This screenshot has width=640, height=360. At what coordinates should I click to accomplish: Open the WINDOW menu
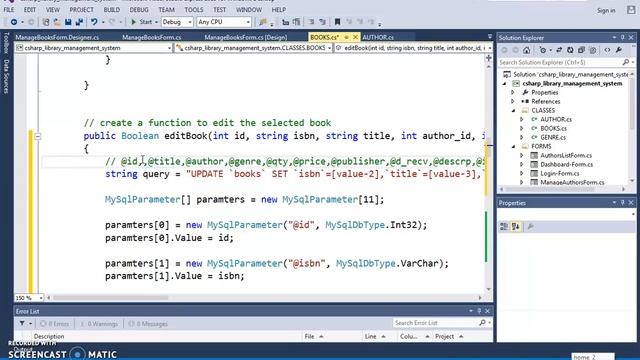(249, 9)
